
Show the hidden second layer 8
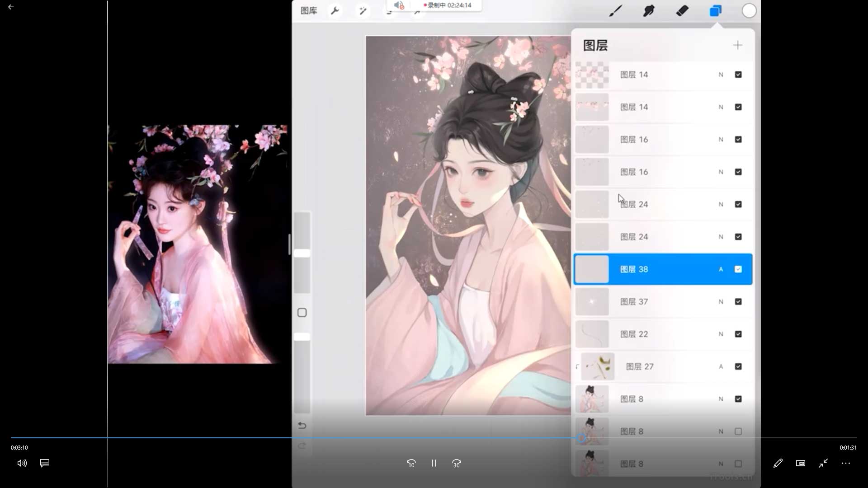[738, 432]
